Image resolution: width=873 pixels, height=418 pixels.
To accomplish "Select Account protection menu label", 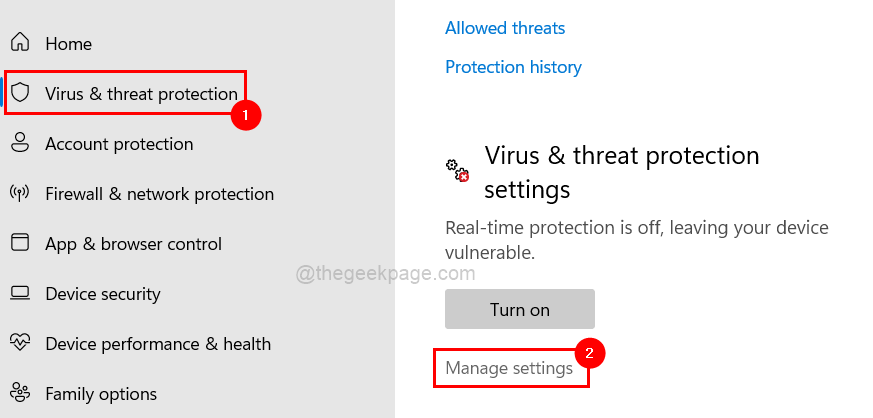I will pyautogui.click(x=119, y=144).
